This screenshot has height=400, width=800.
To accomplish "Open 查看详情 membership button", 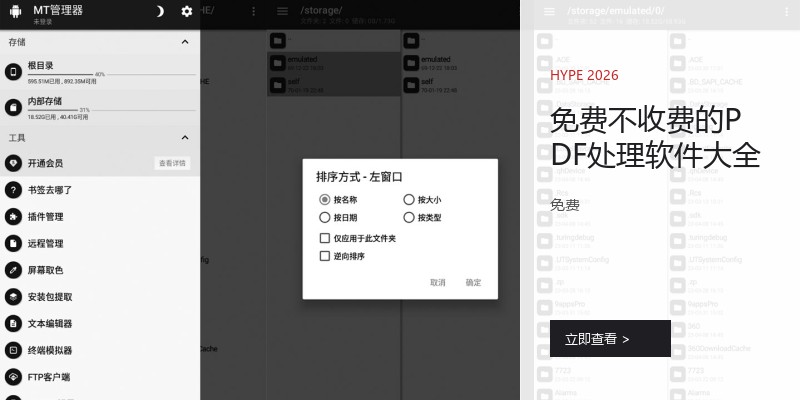I will pyautogui.click(x=172, y=163).
